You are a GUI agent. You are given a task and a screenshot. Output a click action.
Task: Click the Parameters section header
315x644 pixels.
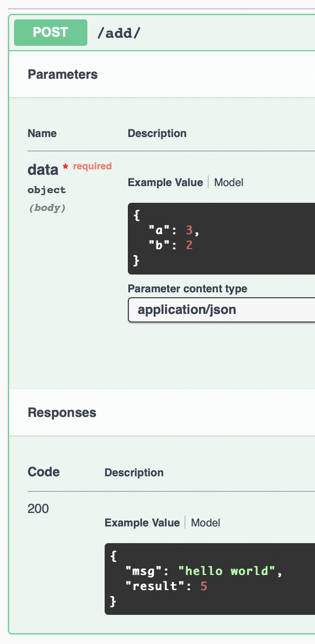click(63, 75)
